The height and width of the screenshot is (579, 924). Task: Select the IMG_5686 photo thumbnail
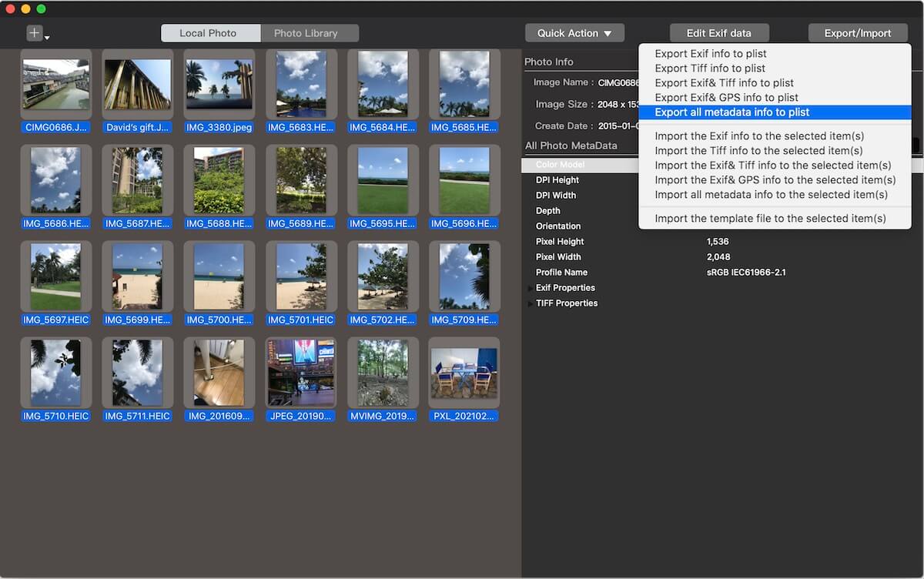point(56,180)
